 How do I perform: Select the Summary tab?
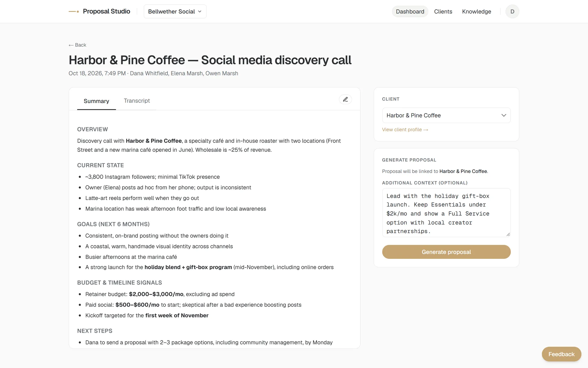coord(96,101)
